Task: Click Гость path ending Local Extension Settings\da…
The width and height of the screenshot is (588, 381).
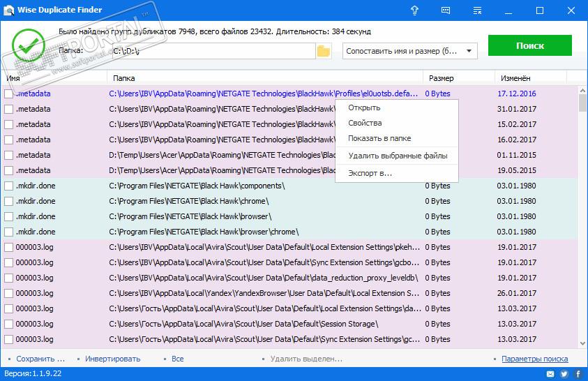Action: [265, 309]
